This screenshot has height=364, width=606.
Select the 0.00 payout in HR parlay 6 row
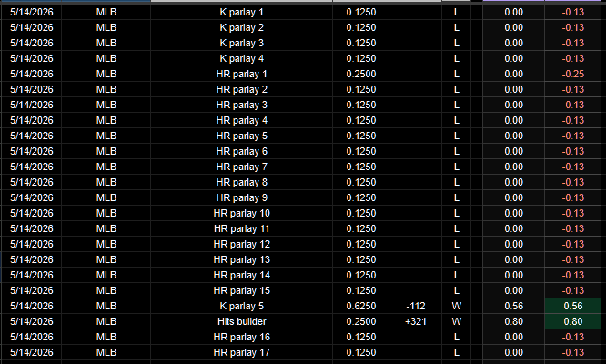(513, 151)
